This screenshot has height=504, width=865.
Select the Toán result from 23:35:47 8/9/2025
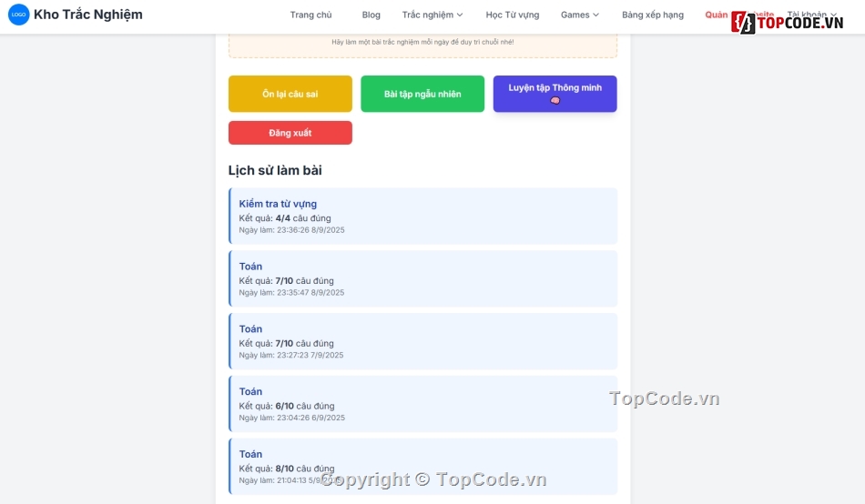click(423, 278)
